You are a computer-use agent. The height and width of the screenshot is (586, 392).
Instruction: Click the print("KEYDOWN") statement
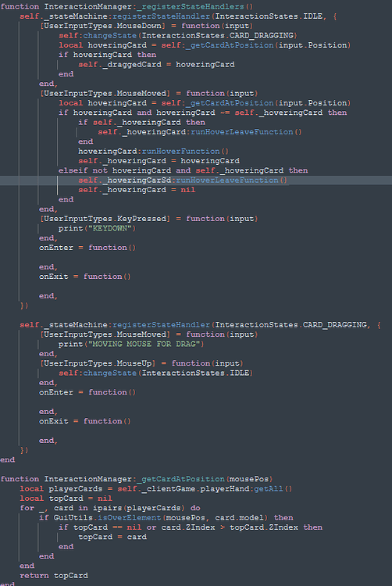pos(97,228)
